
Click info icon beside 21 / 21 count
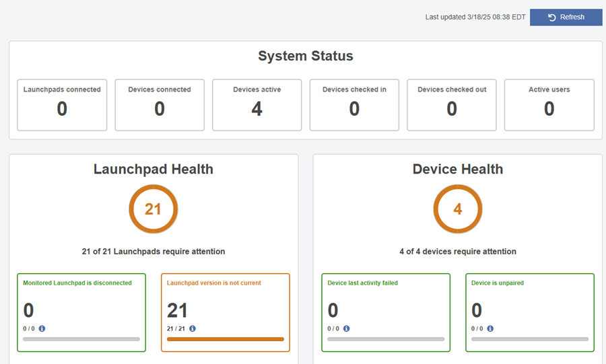(x=193, y=328)
